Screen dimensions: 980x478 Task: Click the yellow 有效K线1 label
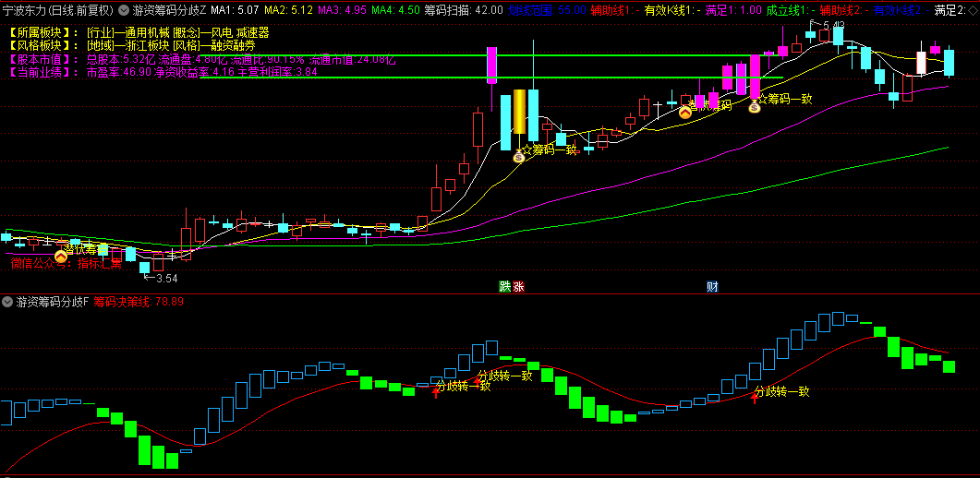click(x=672, y=10)
